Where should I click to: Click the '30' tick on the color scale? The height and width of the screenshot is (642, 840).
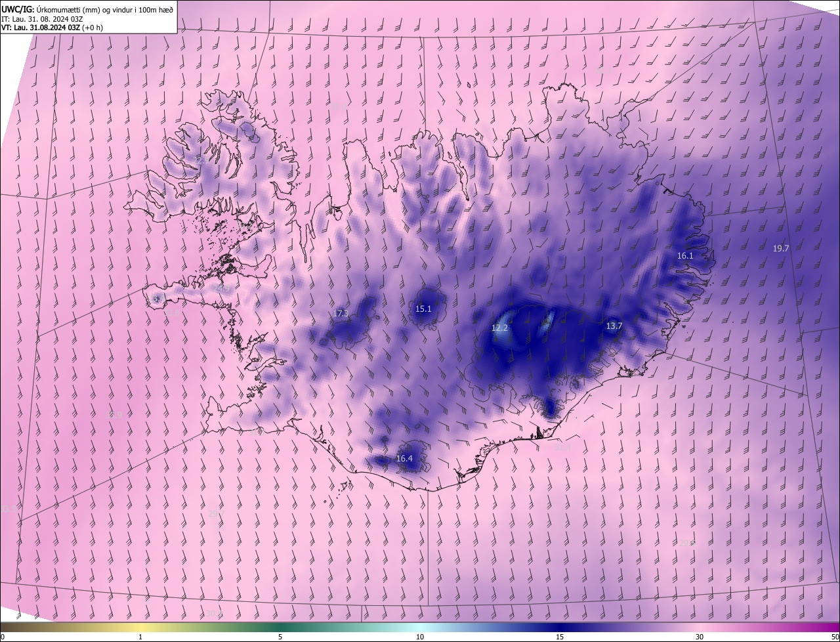click(x=700, y=637)
